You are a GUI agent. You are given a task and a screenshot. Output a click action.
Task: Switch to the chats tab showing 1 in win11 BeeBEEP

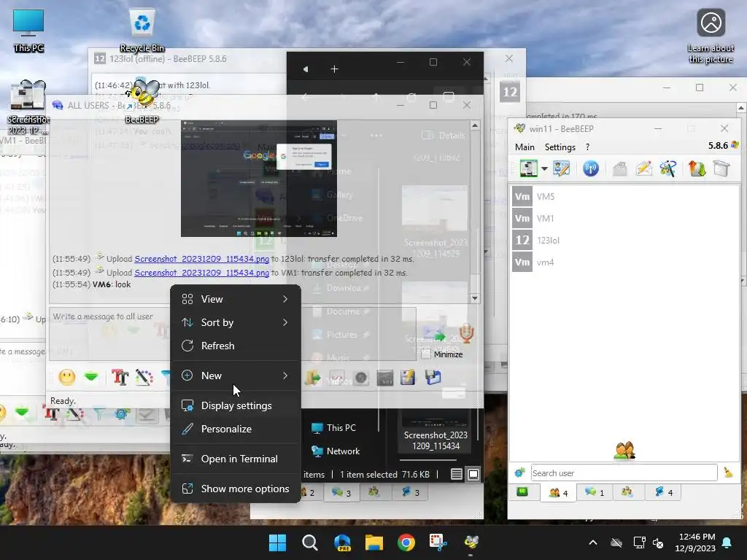(594, 492)
